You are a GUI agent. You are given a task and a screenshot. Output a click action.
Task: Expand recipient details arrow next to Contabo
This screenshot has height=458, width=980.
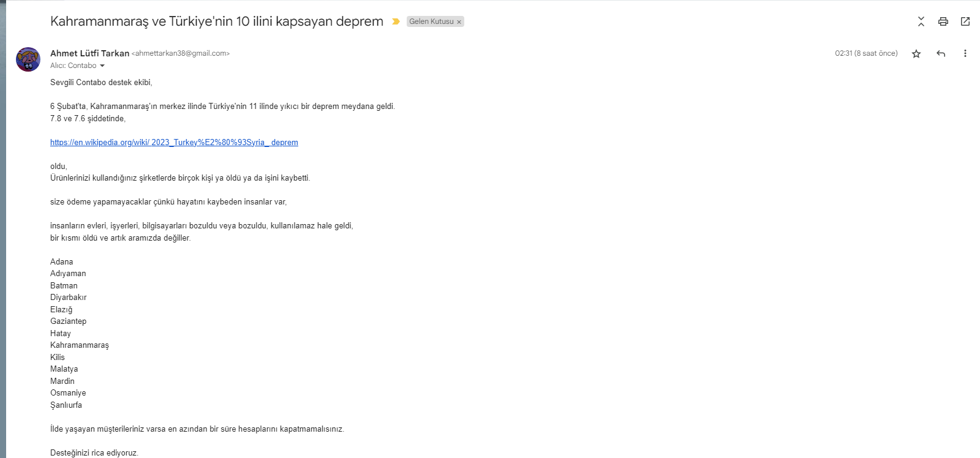tap(102, 66)
